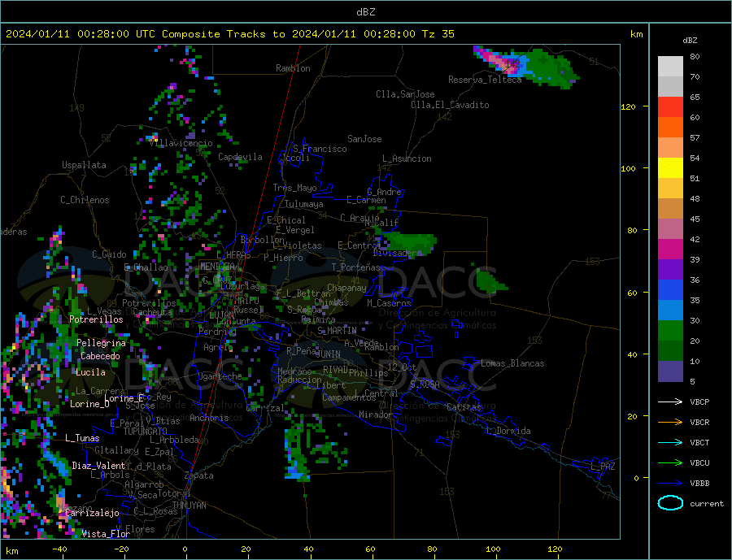Click 'Clla.El_Cavadito' map label
Screen dimensions: 732x560
[450, 105]
